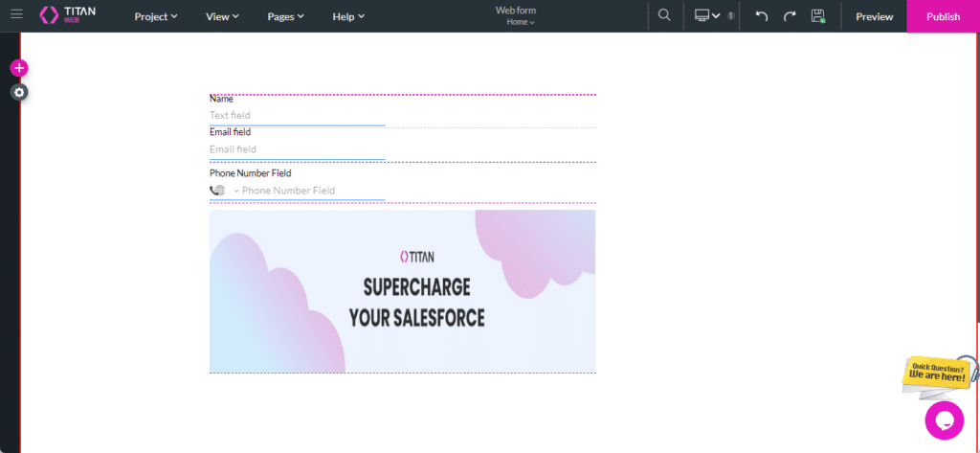Open the Home page selector dropdown
The width and height of the screenshot is (980, 453).
(x=521, y=22)
